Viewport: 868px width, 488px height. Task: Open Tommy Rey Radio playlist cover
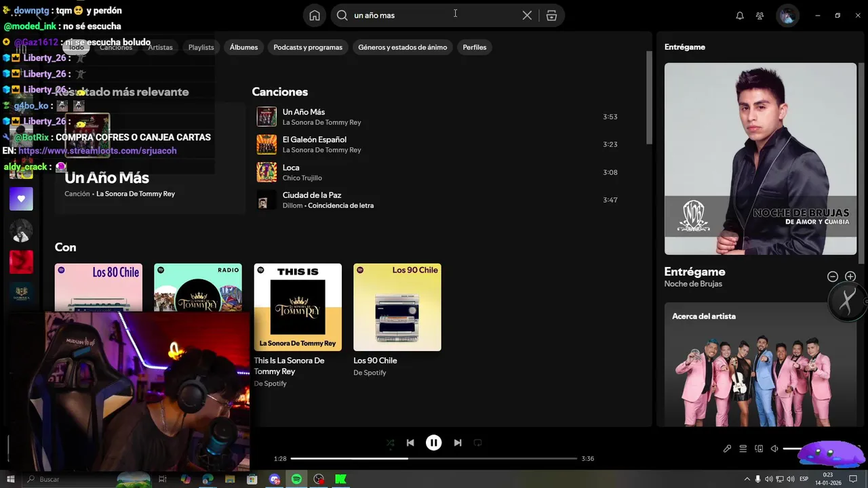198,287
